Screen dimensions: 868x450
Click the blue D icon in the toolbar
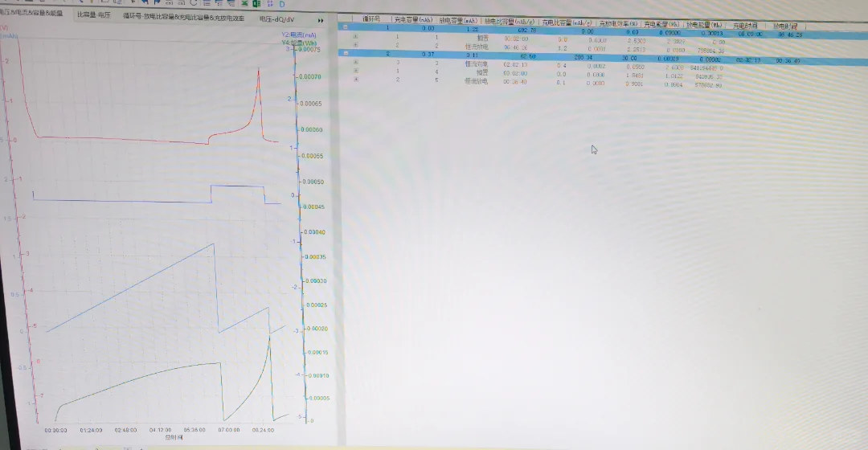[282, 4]
